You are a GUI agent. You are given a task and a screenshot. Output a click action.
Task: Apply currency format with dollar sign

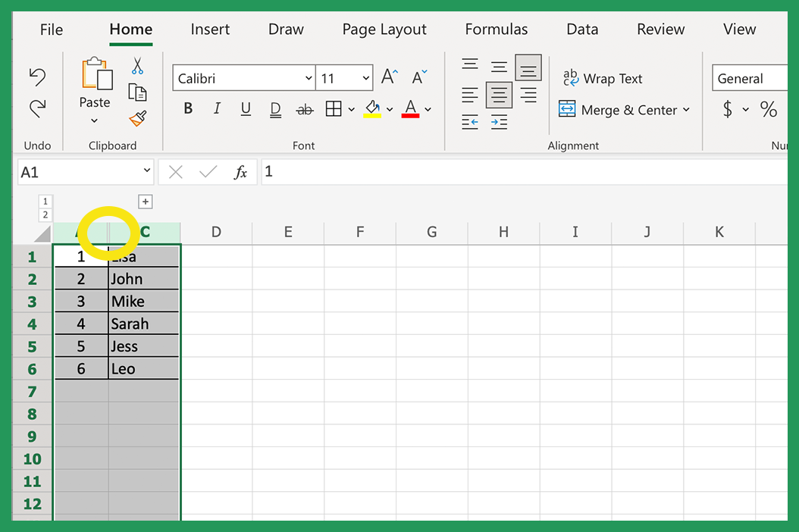(x=728, y=108)
